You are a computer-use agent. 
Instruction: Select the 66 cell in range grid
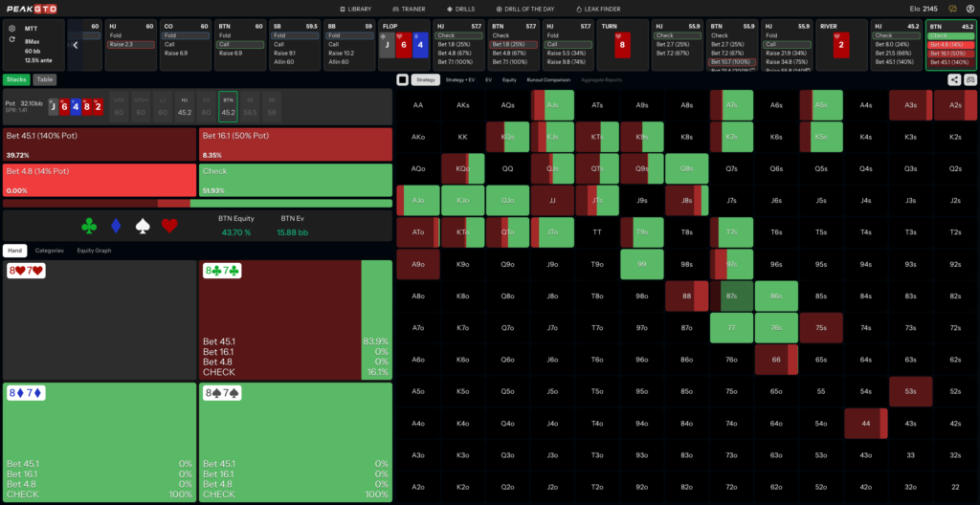[x=776, y=360]
